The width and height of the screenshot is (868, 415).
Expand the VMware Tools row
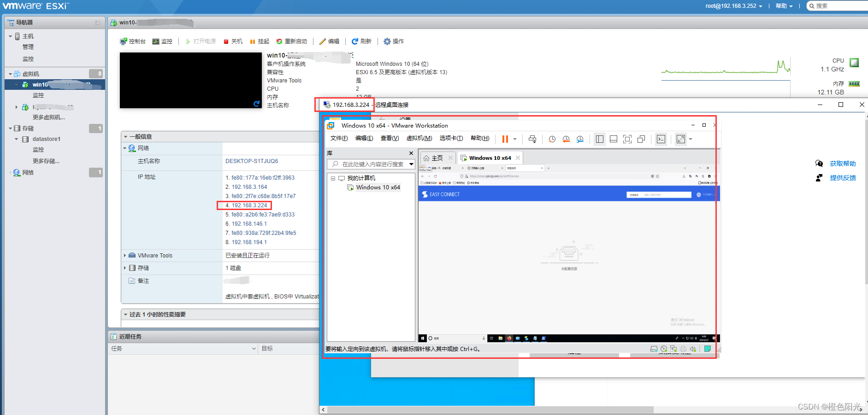point(125,255)
